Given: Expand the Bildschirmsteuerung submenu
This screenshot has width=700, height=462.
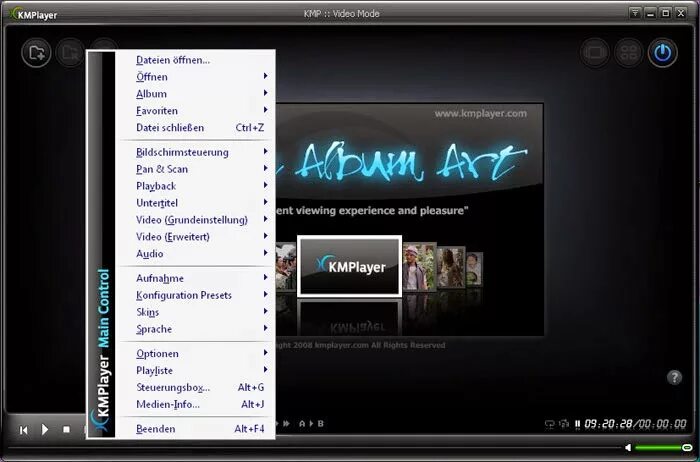Looking at the screenshot, I should click(196, 152).
